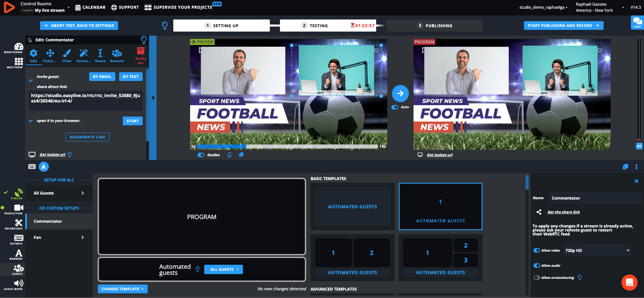644x298 pixels.
Task: Open the 720p HD quality dropdown
Action: point(597,250)
